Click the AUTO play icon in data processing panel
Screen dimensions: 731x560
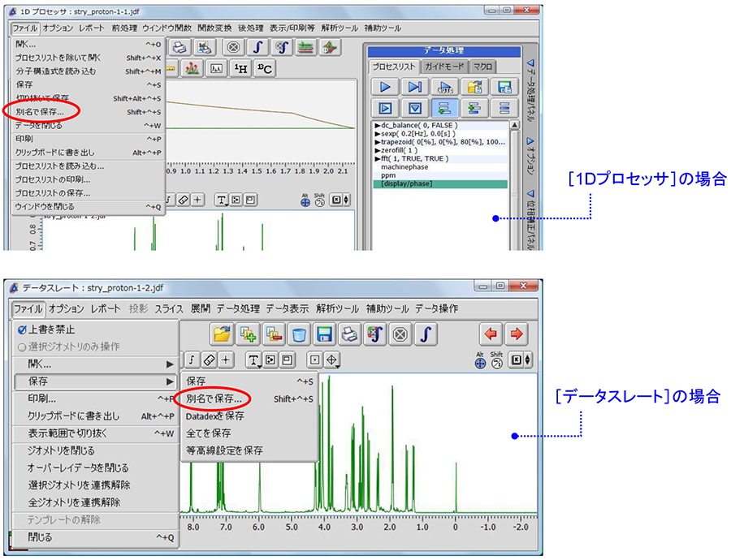pos(445,87)
